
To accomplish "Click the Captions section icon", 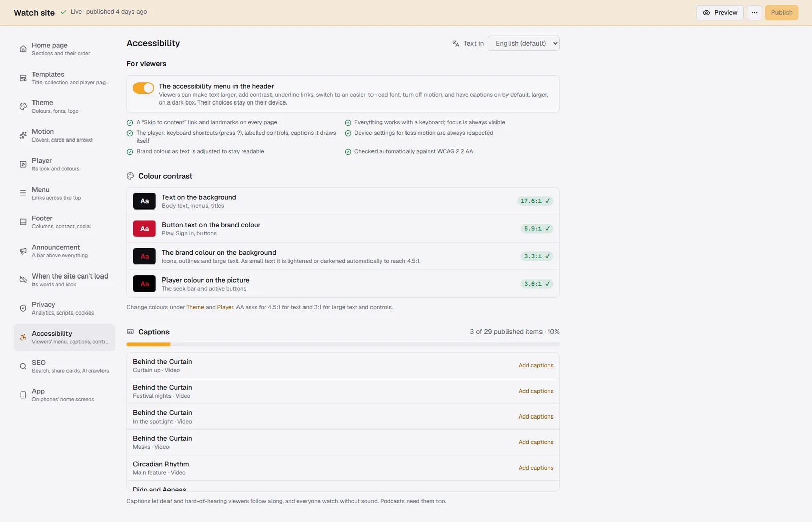I will [130, 332].
